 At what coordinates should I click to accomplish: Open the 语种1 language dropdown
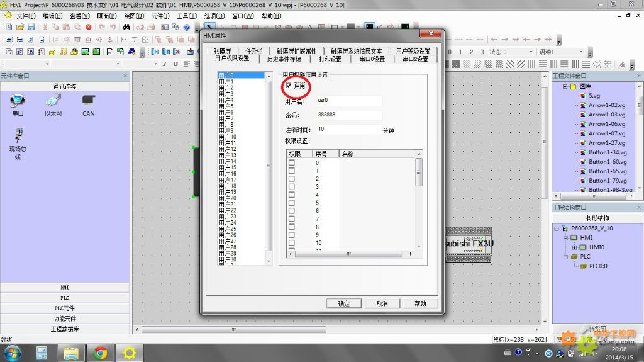[x=581, y=52]
